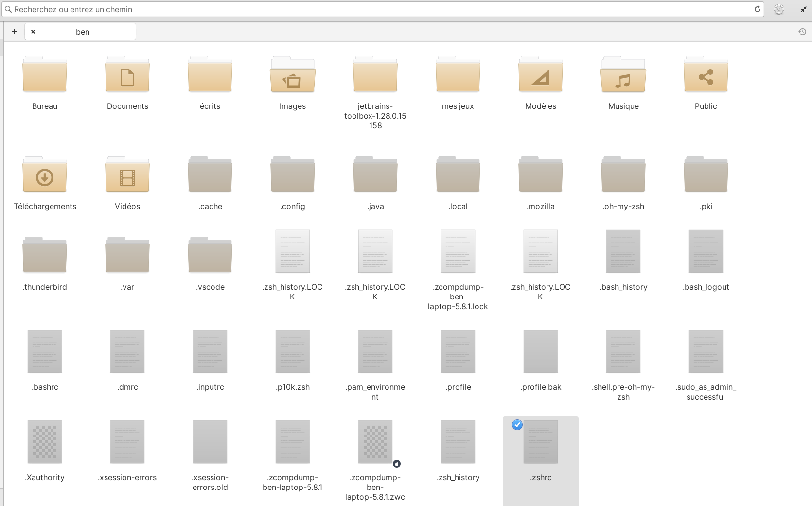Screen dimensions: 812x506
Task: Select the Bureau folder
Action: tap(45, 74)
